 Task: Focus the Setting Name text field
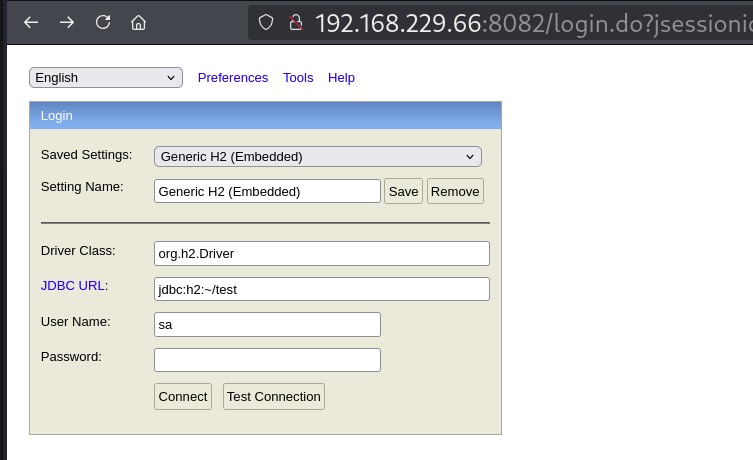pyautogui.click(x=267, y=191)
